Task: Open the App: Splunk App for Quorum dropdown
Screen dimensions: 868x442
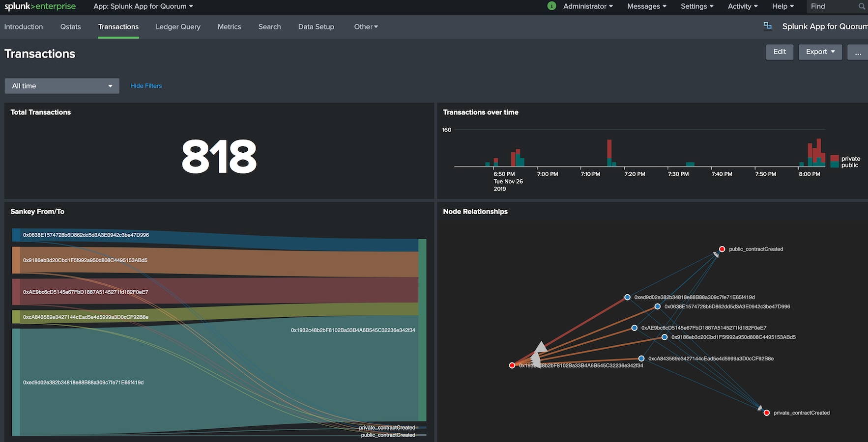Action: pyautogui.click(x=143, y=6)
